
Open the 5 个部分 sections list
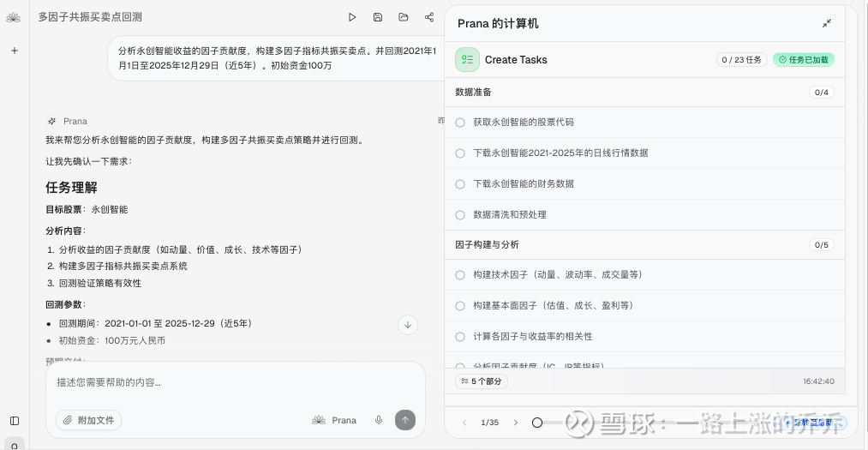[482, 381]
